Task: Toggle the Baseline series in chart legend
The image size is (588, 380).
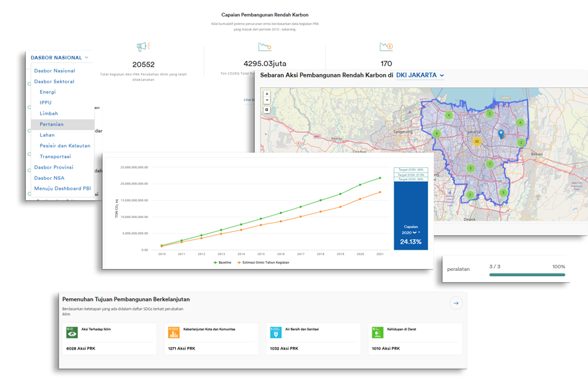Action: point(223,262)
